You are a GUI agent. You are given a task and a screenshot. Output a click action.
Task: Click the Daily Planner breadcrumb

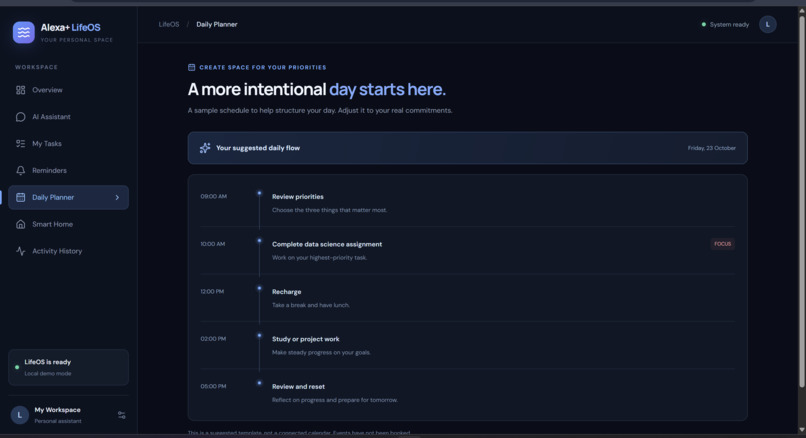point(217,24)
